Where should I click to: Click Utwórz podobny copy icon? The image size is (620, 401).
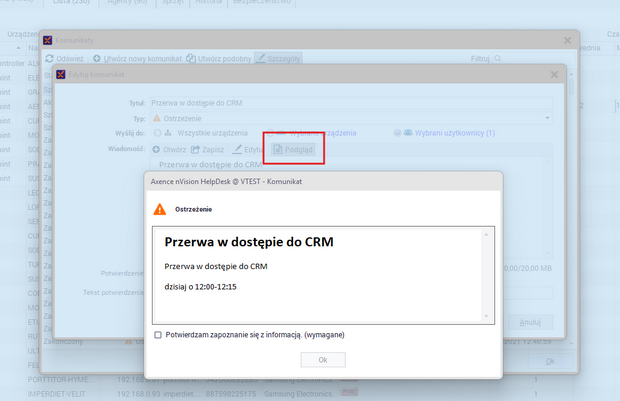[191, 59]
